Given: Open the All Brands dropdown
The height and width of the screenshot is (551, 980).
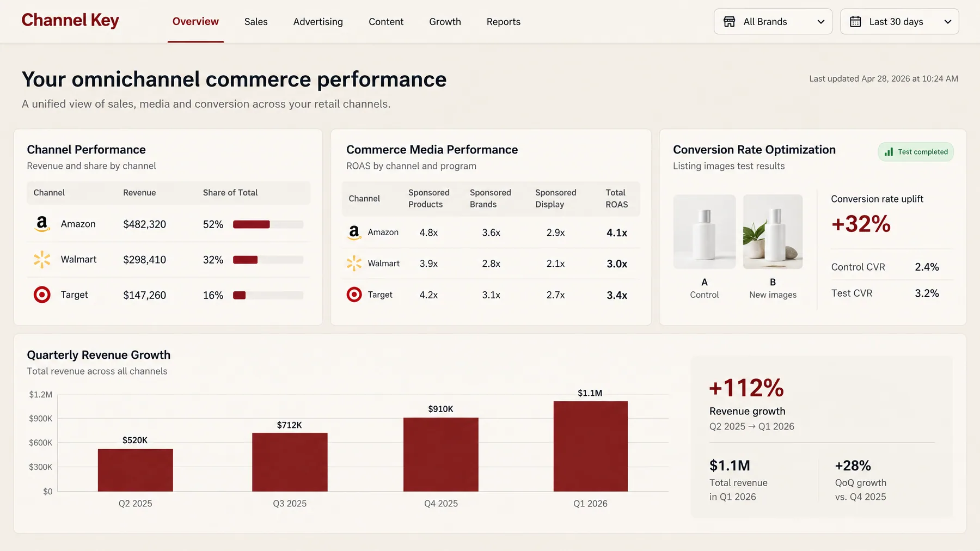Looking at the screenshot, I should [773, 22].
